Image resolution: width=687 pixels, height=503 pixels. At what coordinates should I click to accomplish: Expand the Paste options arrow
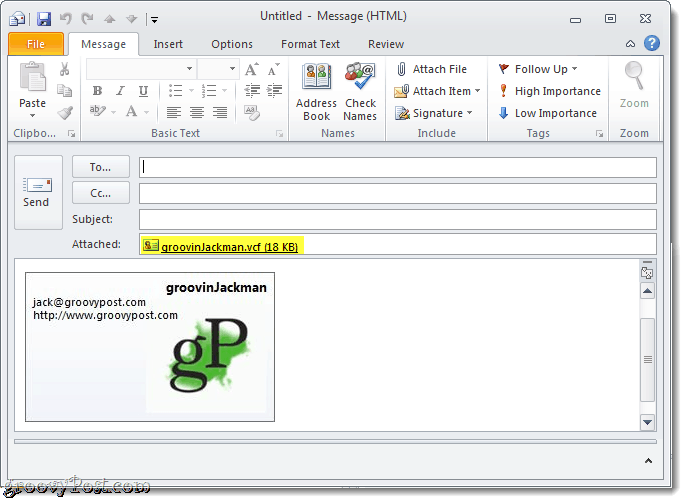click(x=32, y=116)
